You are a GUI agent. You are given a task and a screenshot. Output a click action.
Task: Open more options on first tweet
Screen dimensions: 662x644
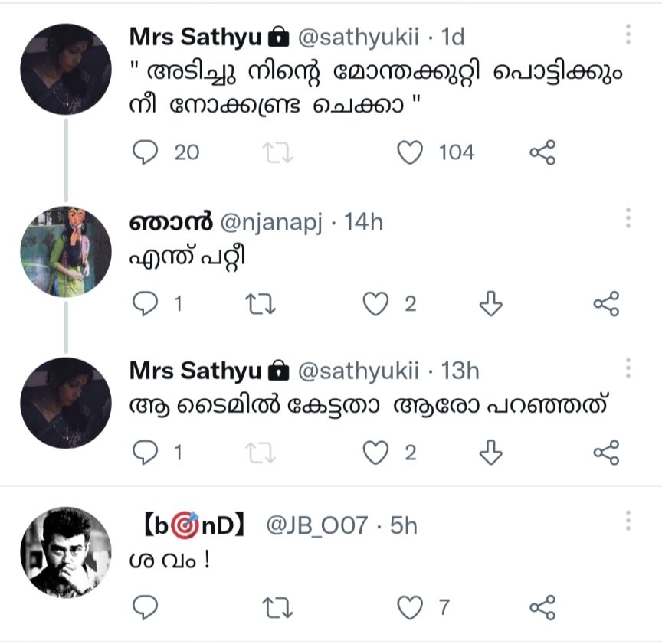point(628,34)
